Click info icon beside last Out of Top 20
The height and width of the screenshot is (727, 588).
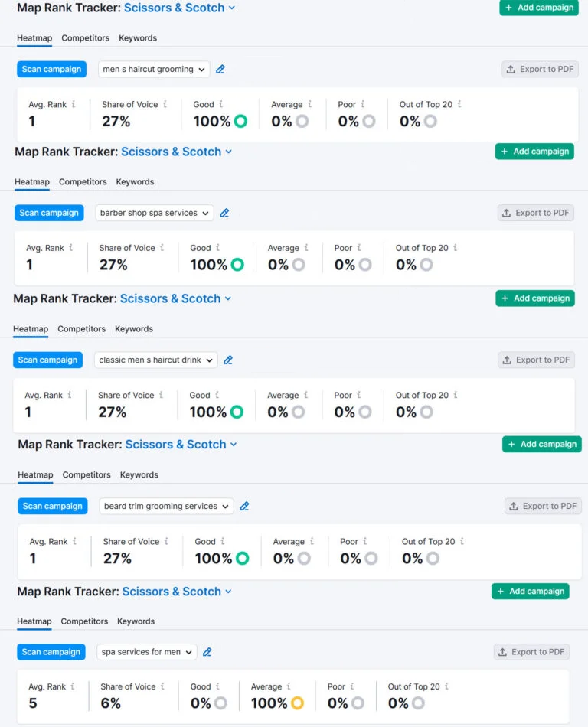447,686
